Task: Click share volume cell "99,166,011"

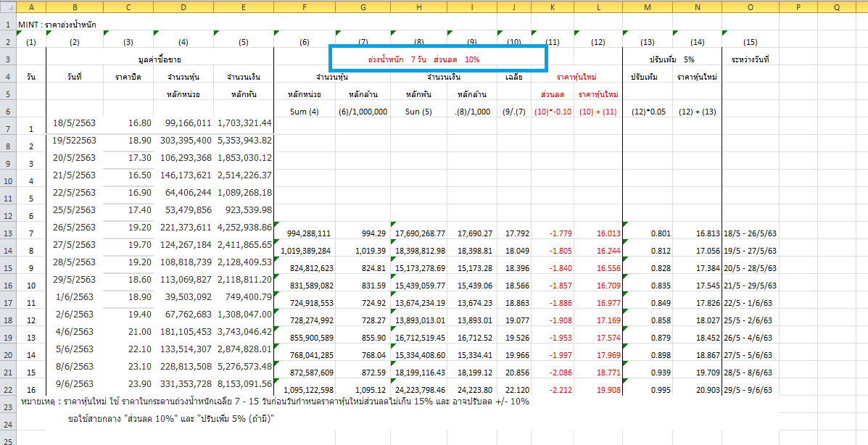Action: (x=189, y=123)
